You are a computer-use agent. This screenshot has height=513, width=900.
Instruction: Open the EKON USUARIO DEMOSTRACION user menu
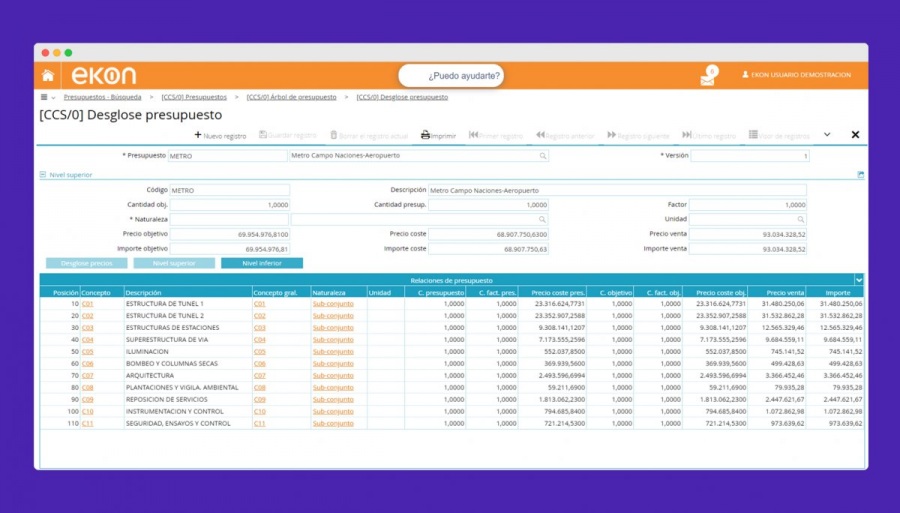pos(796,75)
